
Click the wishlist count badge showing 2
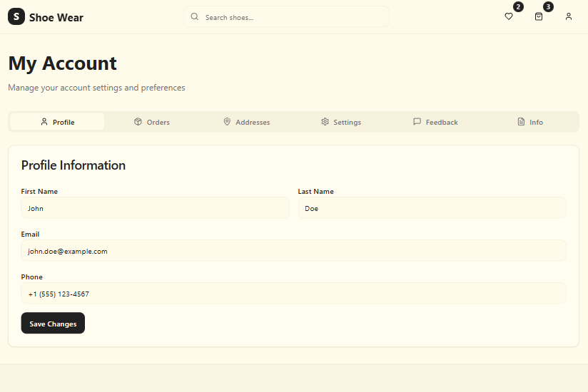click(518, 7)
